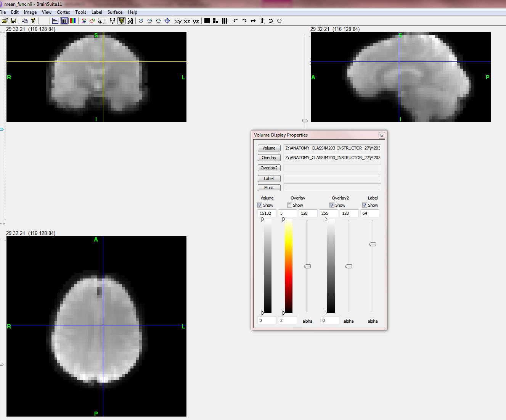This screenshot has height=420, width=506.
Task: Click the text lines panel toolbar icon
Action: (x=55, y=21)
